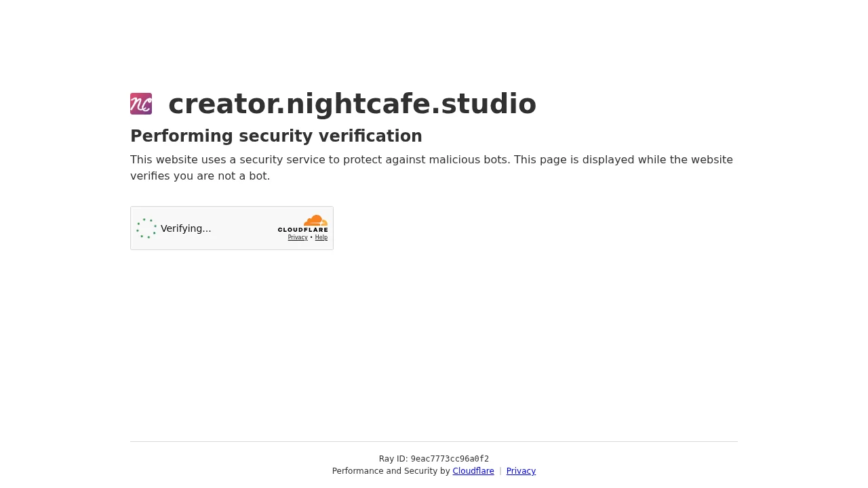Click the Cloudflare cloud logo in the widget

pos(315,220)
